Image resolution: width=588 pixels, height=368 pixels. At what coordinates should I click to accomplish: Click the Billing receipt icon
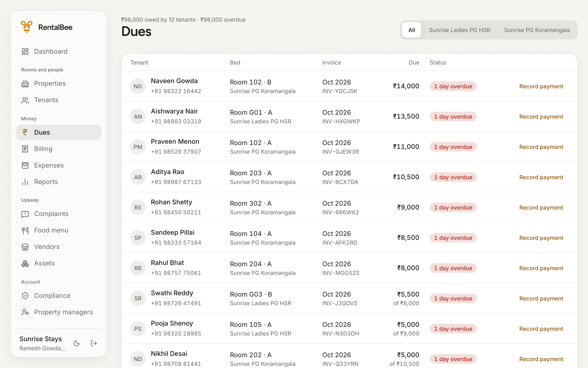[x=25, y=149]
